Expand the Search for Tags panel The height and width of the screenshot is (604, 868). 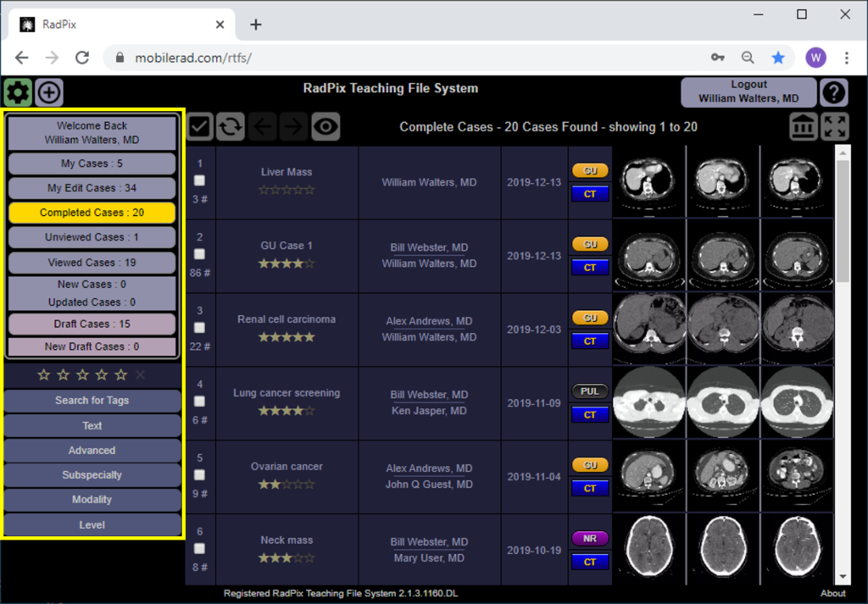pyautogui.click(x=92, y=401)
